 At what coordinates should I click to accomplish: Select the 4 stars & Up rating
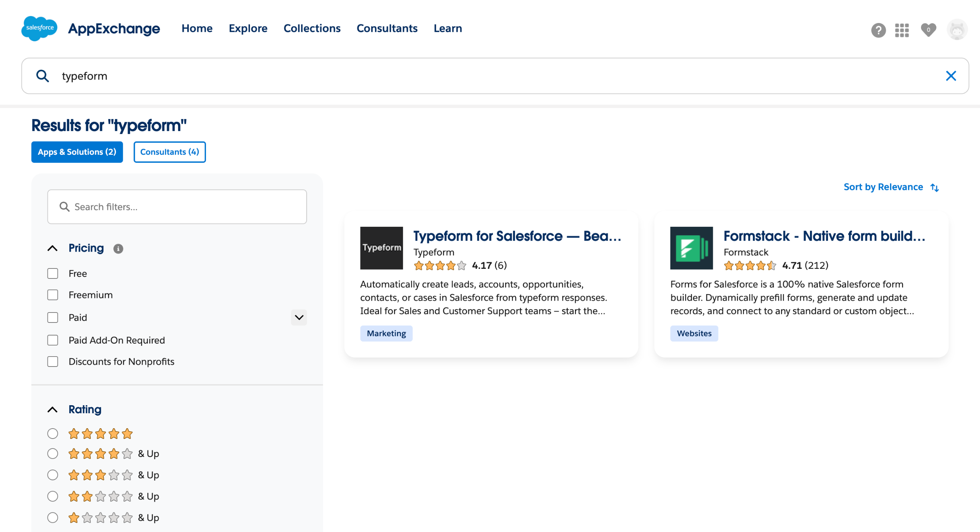[x=52, y=454]
